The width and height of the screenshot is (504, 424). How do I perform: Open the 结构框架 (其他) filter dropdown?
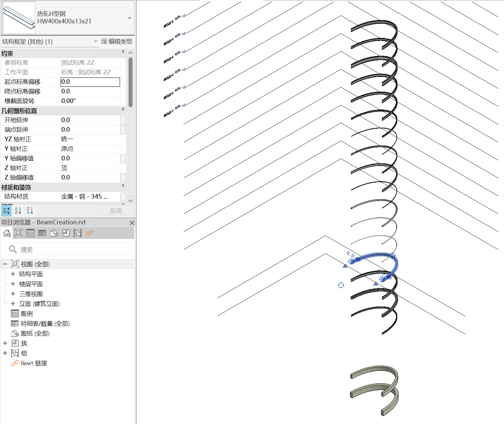[96, 41]
